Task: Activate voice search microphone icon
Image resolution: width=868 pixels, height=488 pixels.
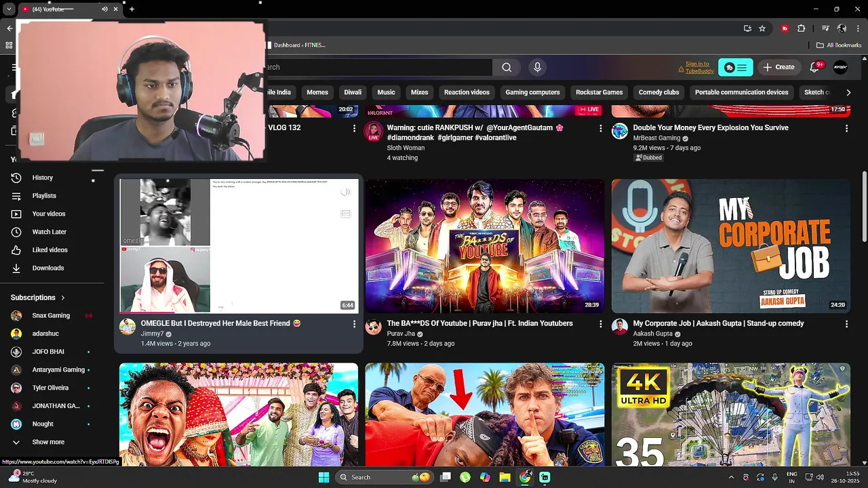Action: coord(537,67)
